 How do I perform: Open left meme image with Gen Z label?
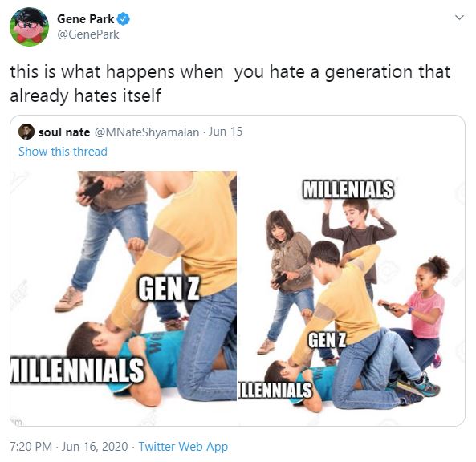coord(124,286)
